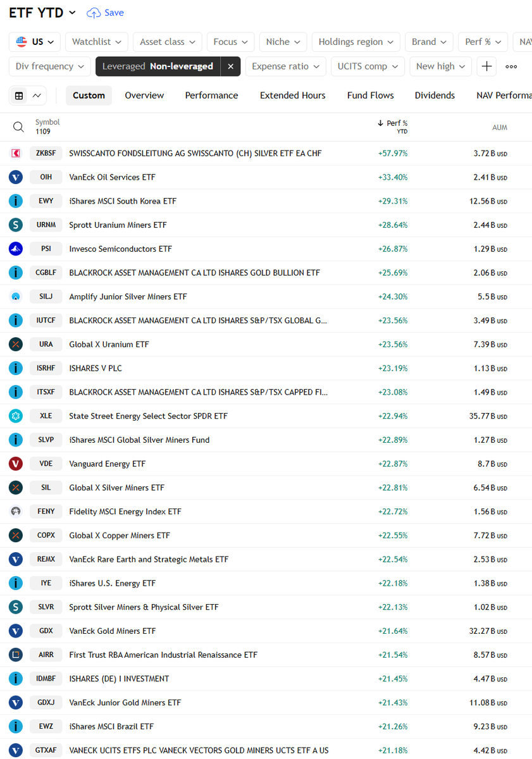
Task: Click the GDXJ ticker symbol
Action: (x=46, y=703)
